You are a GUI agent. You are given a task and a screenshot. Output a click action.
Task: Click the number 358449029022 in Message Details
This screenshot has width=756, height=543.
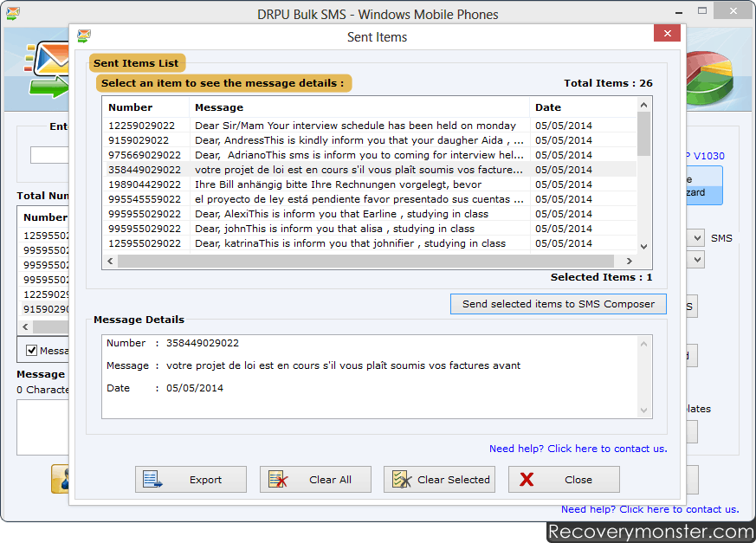tap(203, 343)
